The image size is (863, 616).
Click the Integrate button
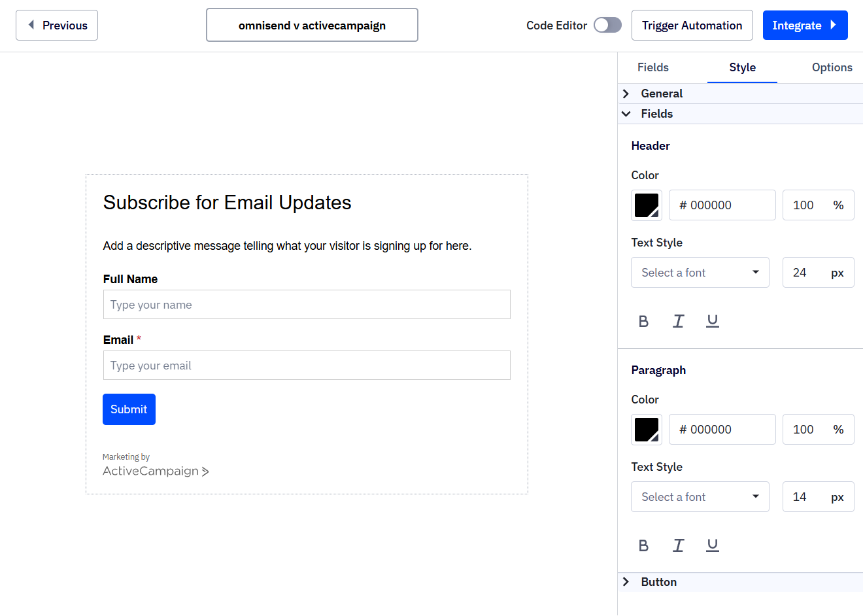(805, 26)
